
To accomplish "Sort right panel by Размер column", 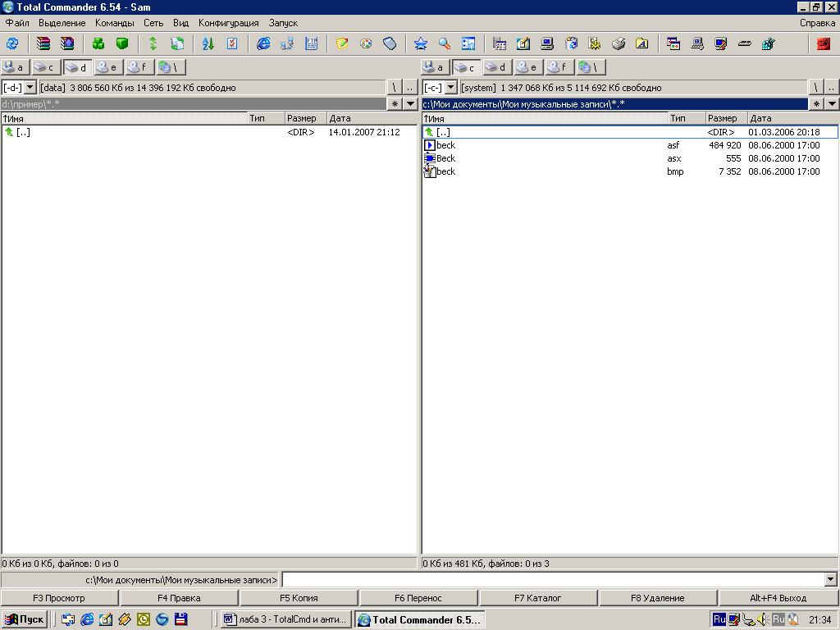I will (x=726, y=118).
